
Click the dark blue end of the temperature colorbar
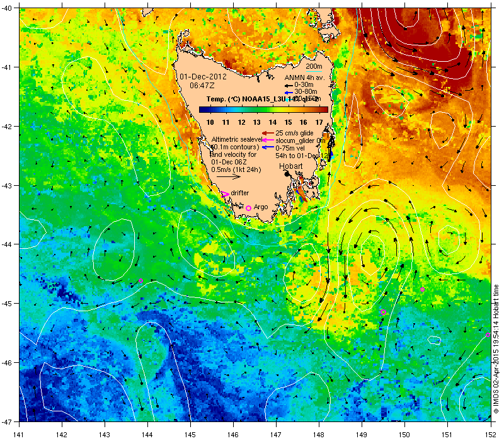(202, 110)
